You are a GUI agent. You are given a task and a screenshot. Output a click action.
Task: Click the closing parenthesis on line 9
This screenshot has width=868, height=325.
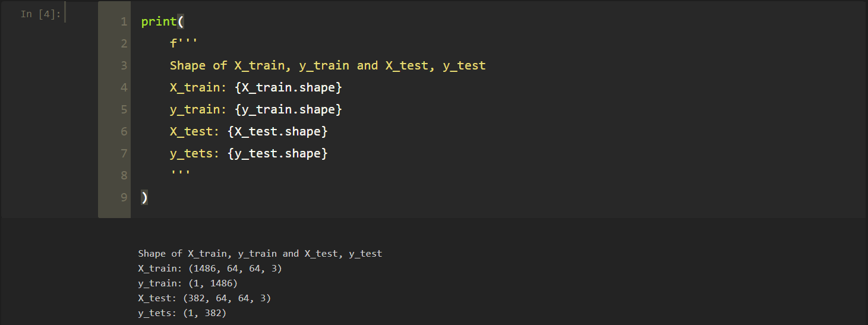coord(144,198)
